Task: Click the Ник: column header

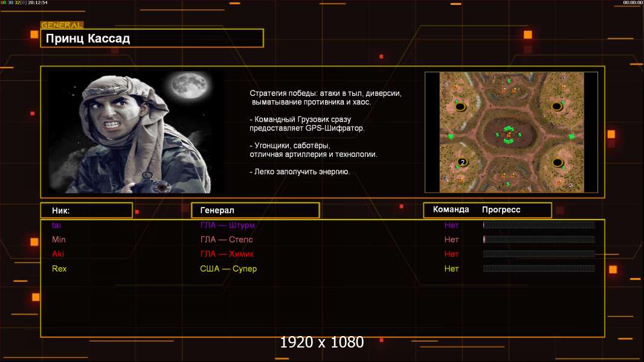Action: [86, 211]
